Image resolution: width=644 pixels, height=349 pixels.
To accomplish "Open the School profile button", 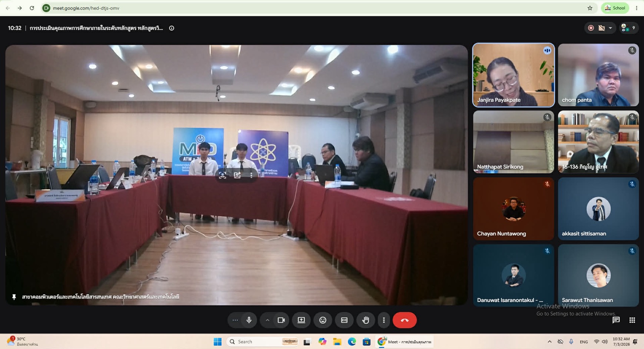I will (x=615, y=8).
